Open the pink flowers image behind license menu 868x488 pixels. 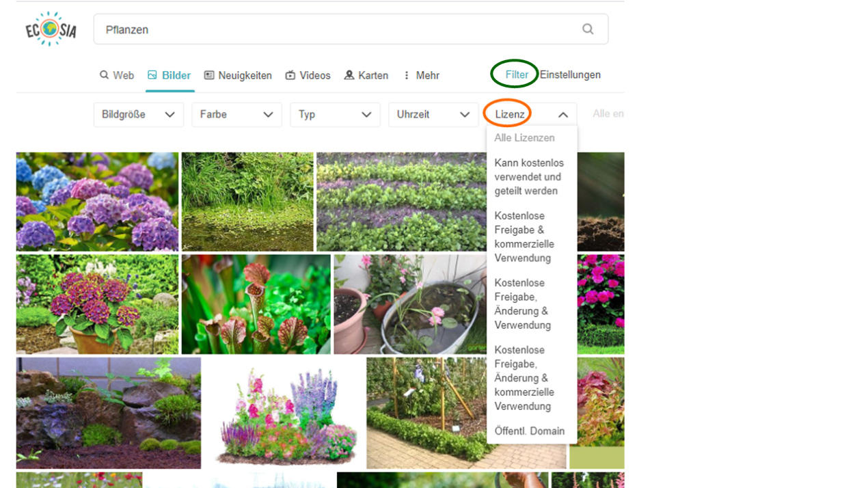point(601,304)
